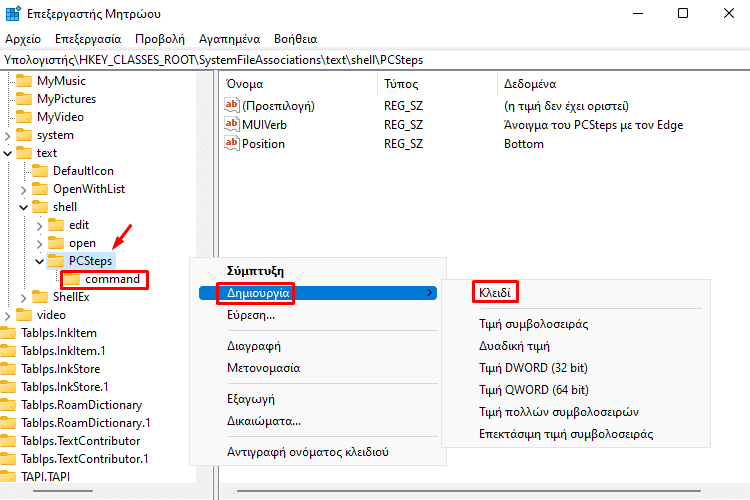
Task: Collapse the PCSteps key
Action: pyautogui.click(x=39, y=262)
